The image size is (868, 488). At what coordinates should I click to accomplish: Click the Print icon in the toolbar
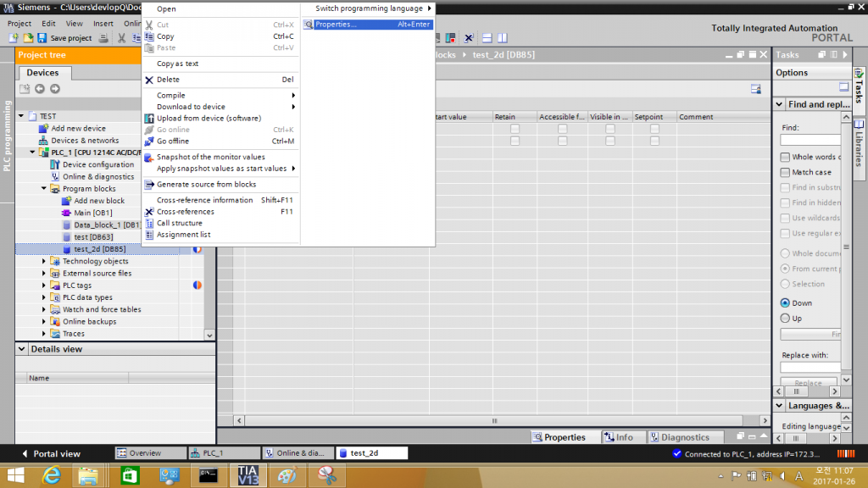coord(103,37)
